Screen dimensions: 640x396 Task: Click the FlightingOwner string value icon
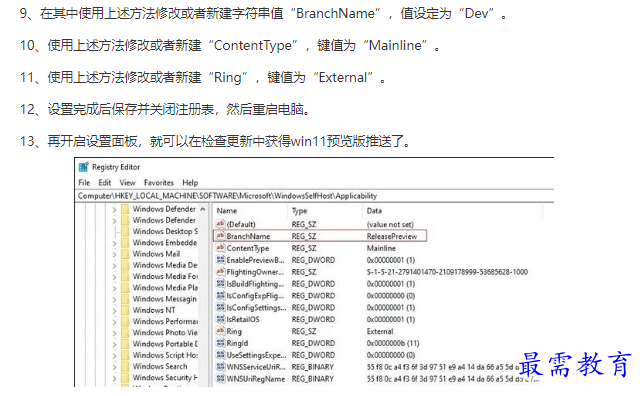click(220, 271)
